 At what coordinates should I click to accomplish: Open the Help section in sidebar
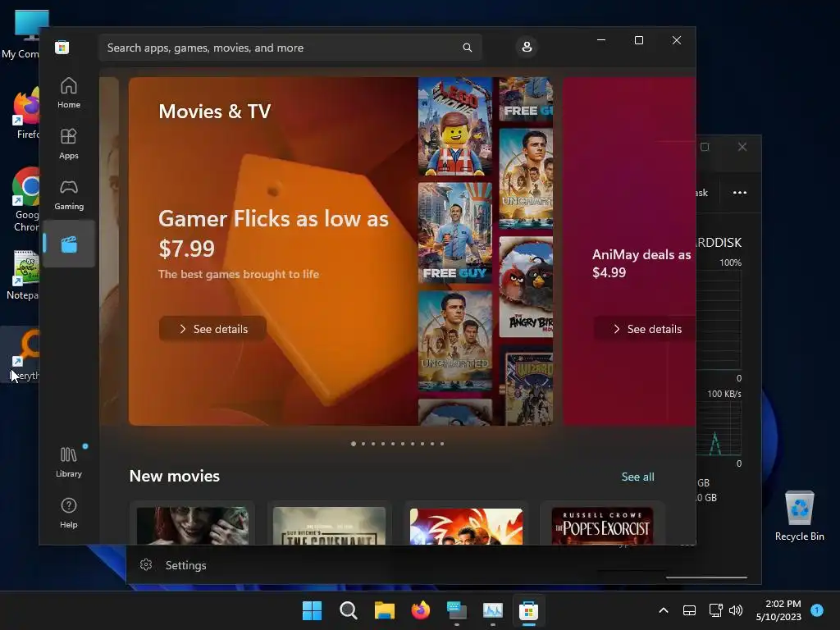[69, 513]
